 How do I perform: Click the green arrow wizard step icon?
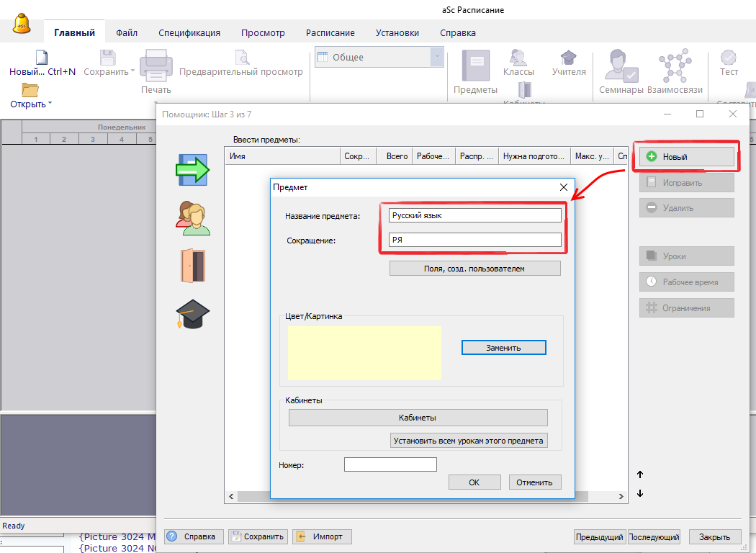coord(192,170)
